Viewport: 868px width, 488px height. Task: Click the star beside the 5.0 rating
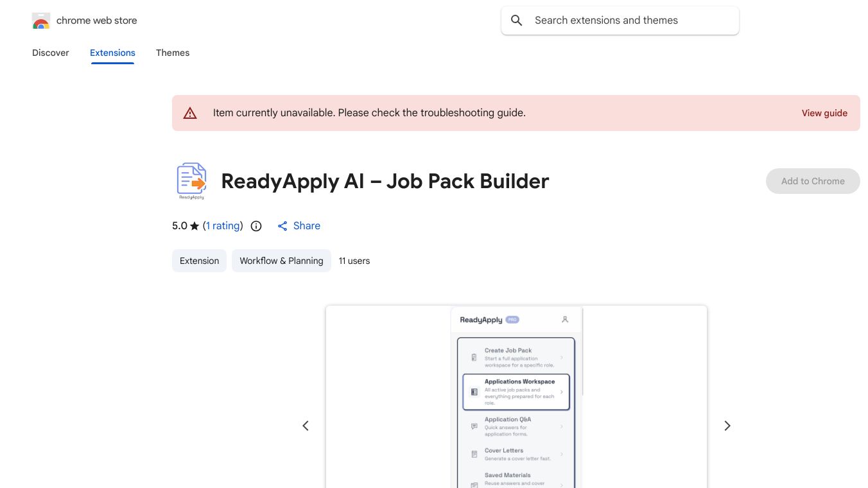(193, 225)
